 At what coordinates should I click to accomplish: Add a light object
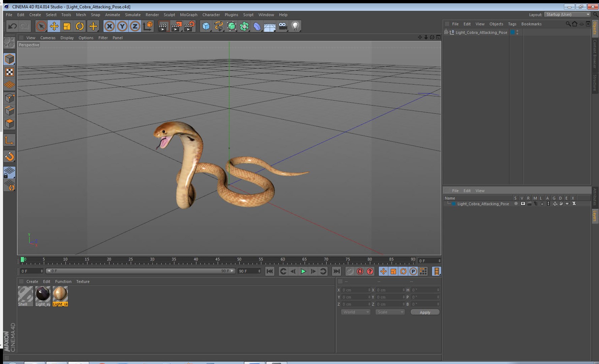click(x=296, y=26)
